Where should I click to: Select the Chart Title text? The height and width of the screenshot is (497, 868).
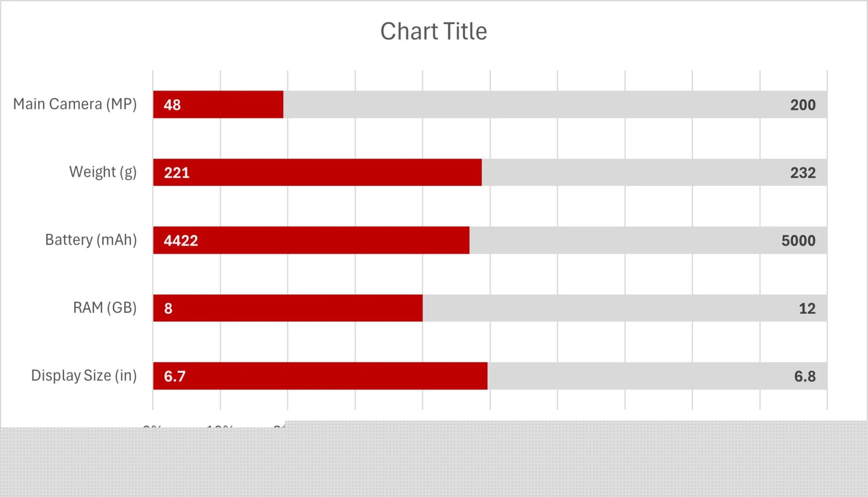coord(434,31)
